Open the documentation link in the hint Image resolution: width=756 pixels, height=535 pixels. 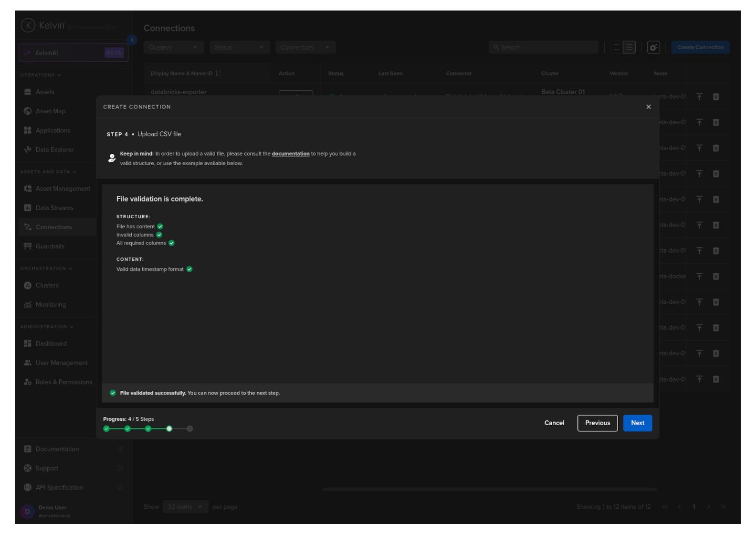[290, 154]
